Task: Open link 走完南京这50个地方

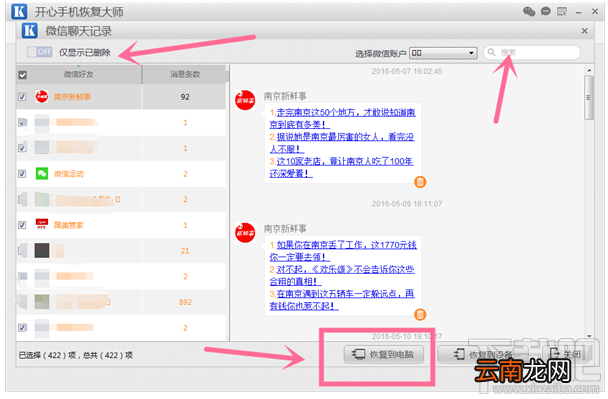Action: [342, 118]
